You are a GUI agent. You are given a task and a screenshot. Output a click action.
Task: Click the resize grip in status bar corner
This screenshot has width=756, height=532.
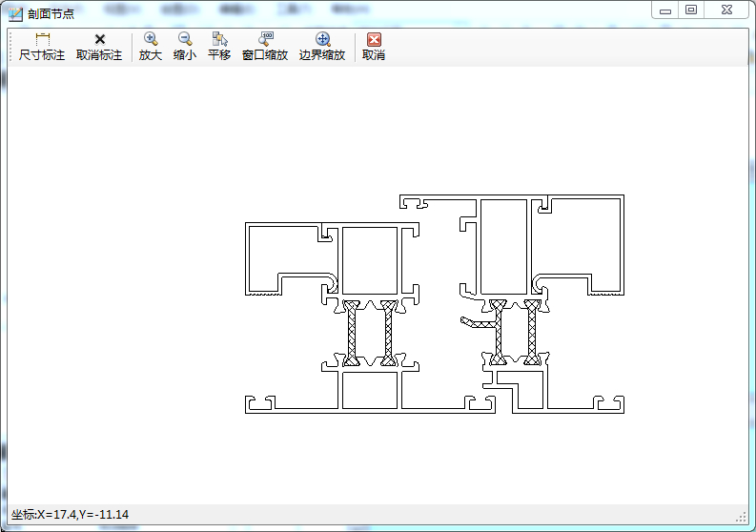(741, 517)
